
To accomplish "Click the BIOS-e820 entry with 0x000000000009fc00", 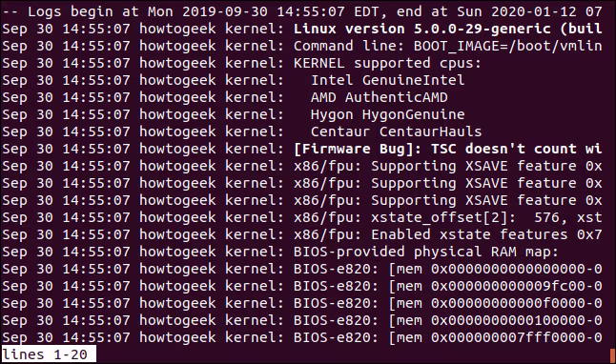I will (x=301, y=286).
